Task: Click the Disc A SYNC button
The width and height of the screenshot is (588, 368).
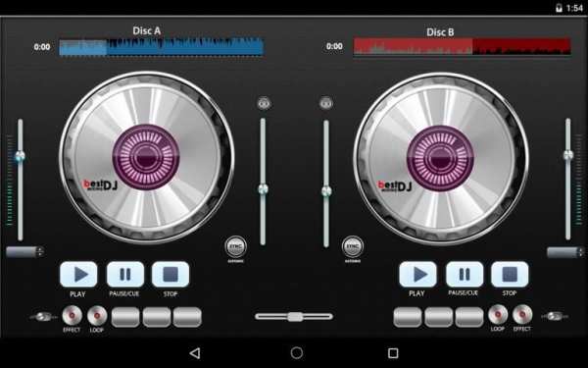Action: pyautogui.click(x=235, y=246)
